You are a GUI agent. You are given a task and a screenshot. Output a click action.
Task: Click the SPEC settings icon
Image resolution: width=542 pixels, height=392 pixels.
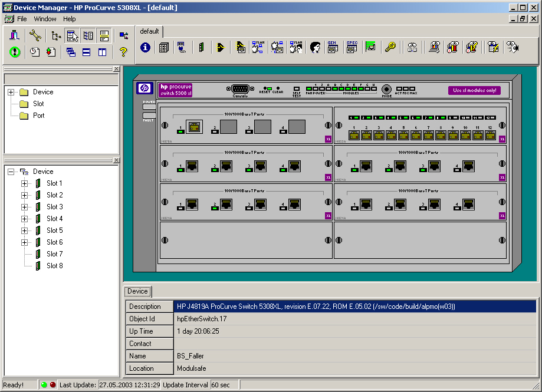tap(352, 47)
